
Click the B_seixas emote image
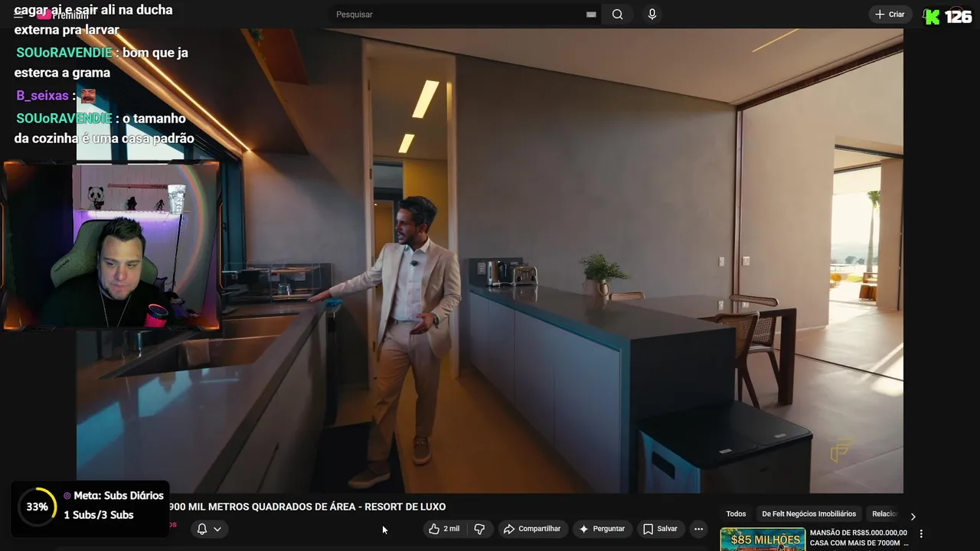click(88, 96)
